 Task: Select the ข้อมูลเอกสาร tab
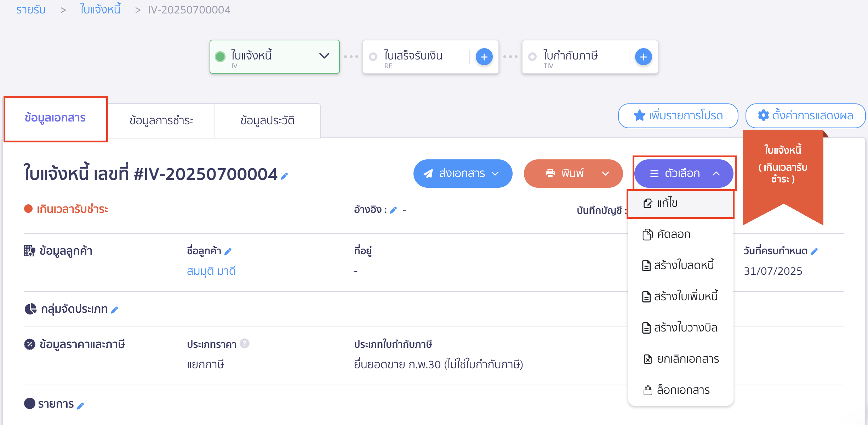coord(55,118)
